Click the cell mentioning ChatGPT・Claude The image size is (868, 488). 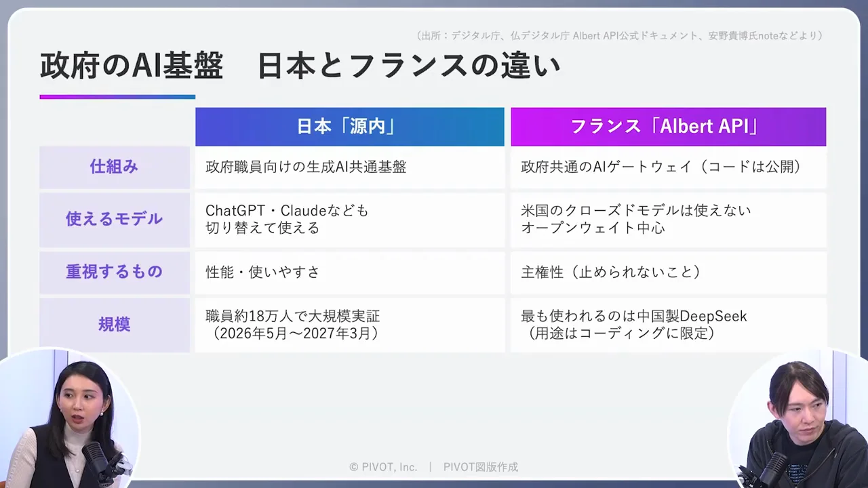(x=350, y=219)
